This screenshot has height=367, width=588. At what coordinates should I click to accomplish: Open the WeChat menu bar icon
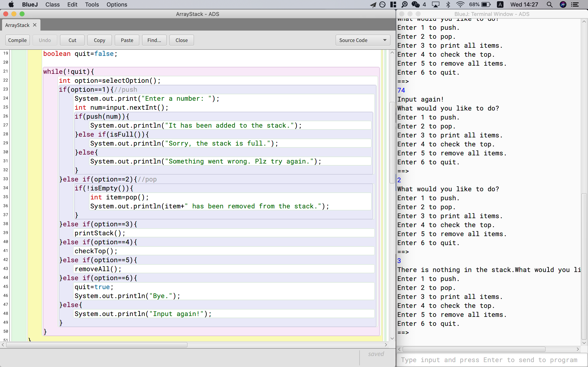click(415, 5)
